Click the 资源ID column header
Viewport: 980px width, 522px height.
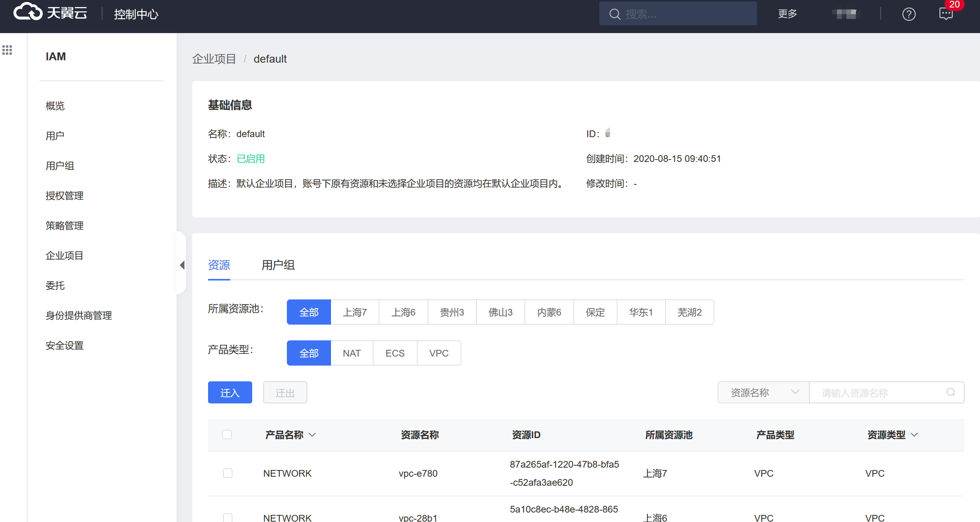[526, 435]
